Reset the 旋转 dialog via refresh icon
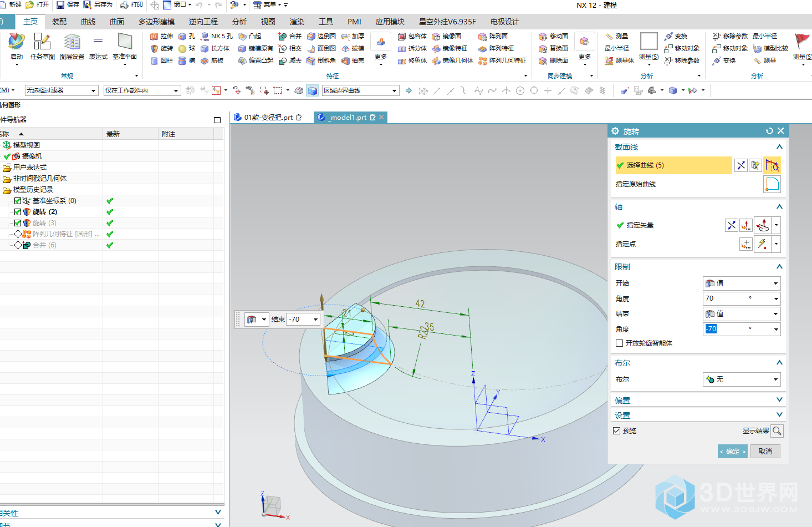 tap(769, 131)
